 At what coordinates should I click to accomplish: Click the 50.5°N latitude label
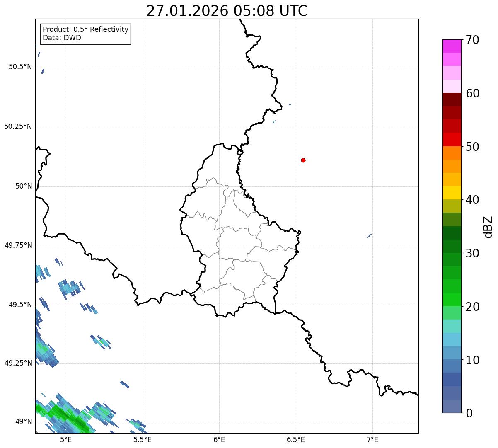20,67
